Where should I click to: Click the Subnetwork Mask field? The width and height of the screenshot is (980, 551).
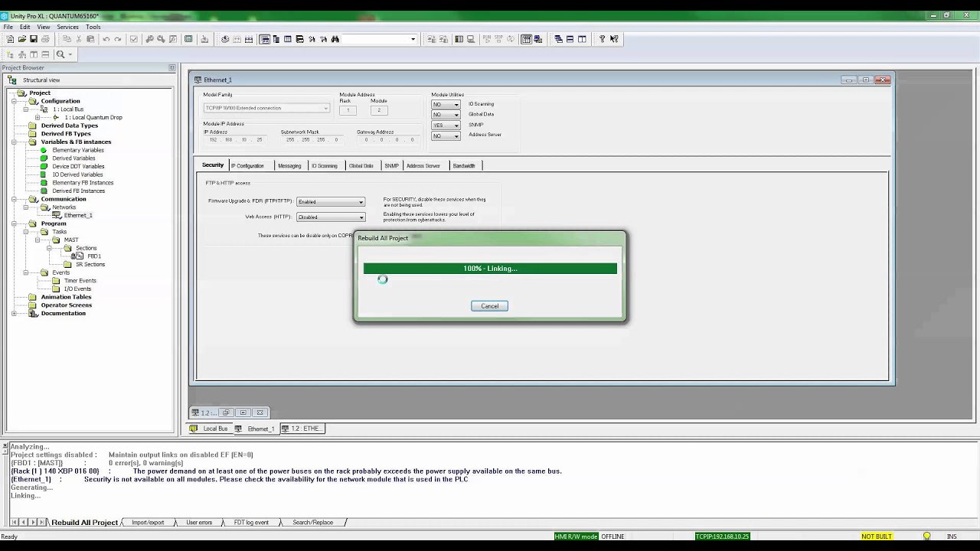pyautogui.click(x=312, y=140)
